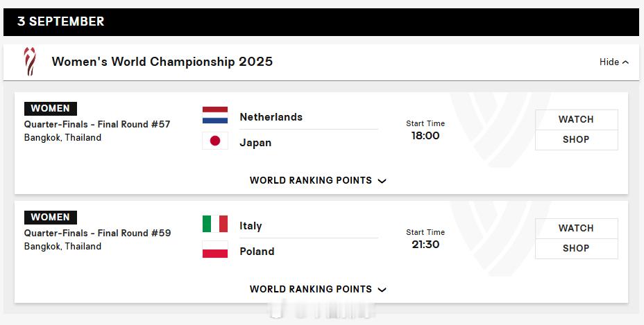Viewport: 644px width, 325px height.
Task: Open SHOP for Italy vs Poland match
Action: pos(576,249)
